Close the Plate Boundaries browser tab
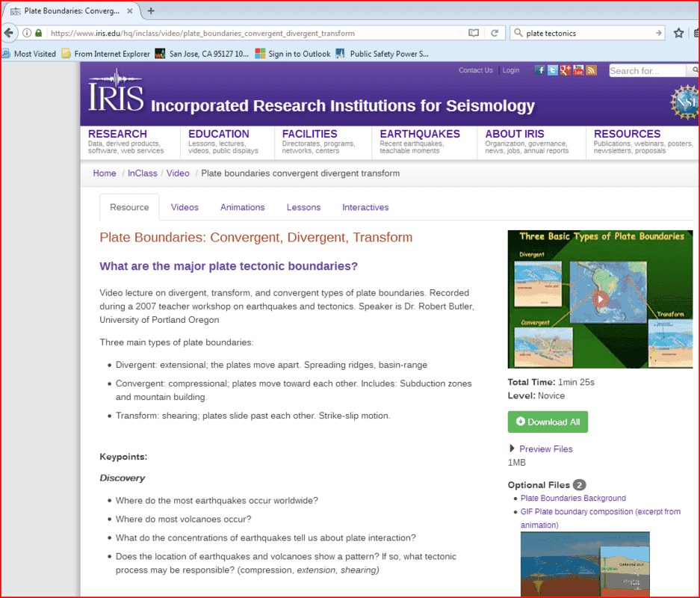Screen dimensions: 700x598 [129, 10]
